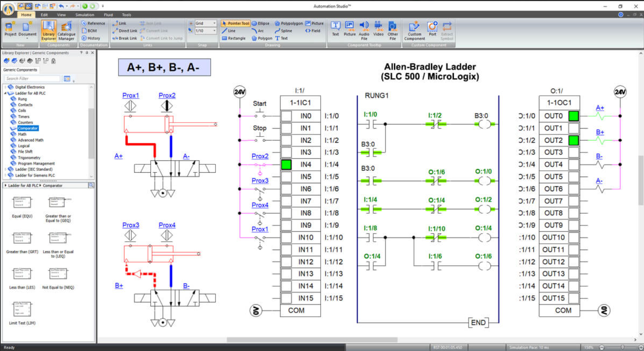Toggle the IN0 input checkbox
This screenshot has width=644, height=351.
(286, 116)
